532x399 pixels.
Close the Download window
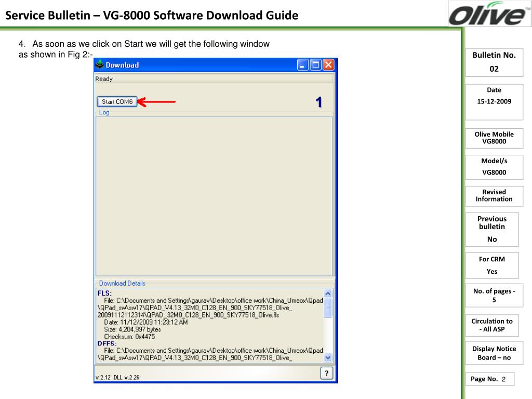coord(328,64)
